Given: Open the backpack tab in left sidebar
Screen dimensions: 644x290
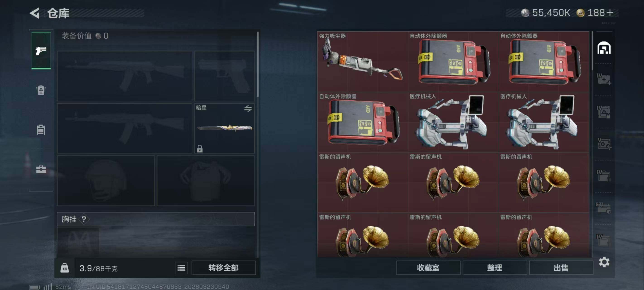Looking at the screenshot, I should 41,90.
